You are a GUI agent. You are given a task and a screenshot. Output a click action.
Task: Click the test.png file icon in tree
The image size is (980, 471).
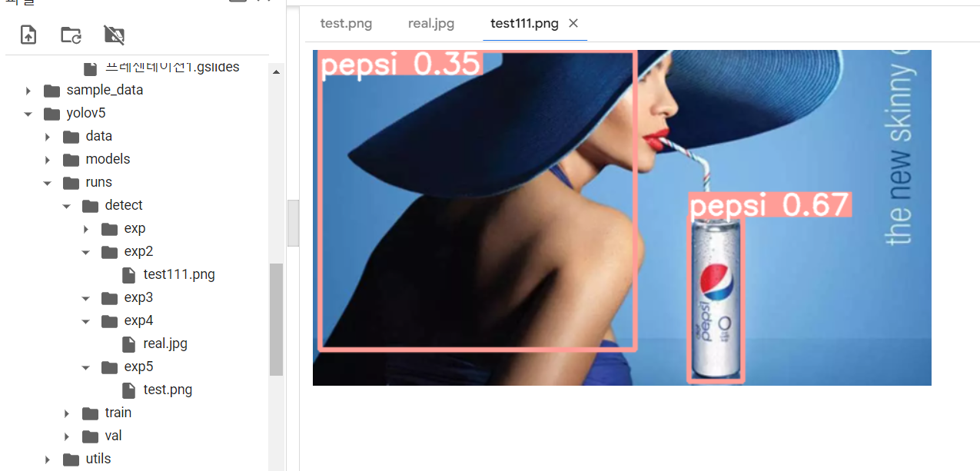pyautogui.click(x=129, y=390)
